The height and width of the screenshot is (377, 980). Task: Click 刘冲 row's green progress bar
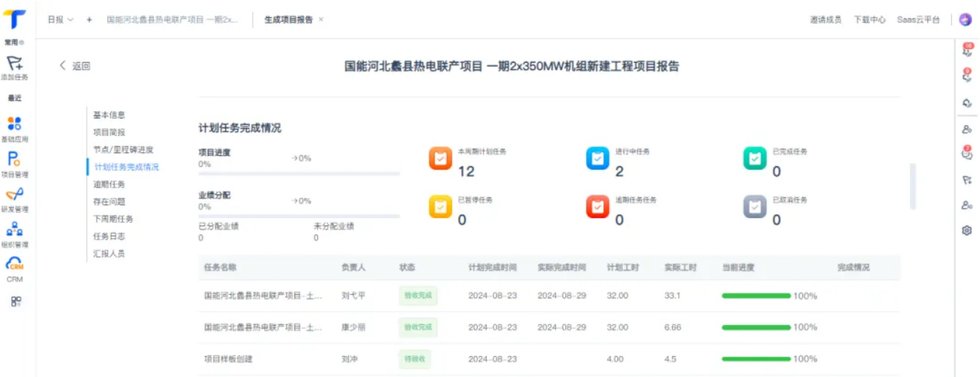[756, 359]
